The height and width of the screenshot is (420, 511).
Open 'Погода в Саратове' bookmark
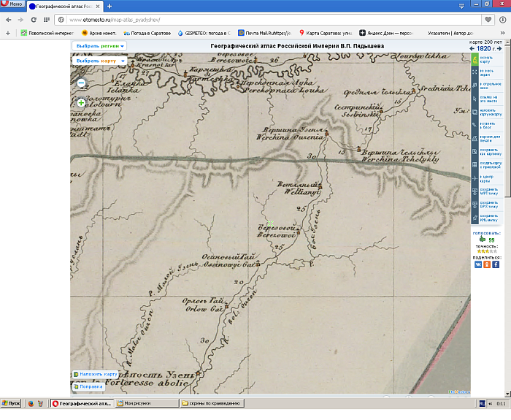pyautogui.click(x=147, y=33)
